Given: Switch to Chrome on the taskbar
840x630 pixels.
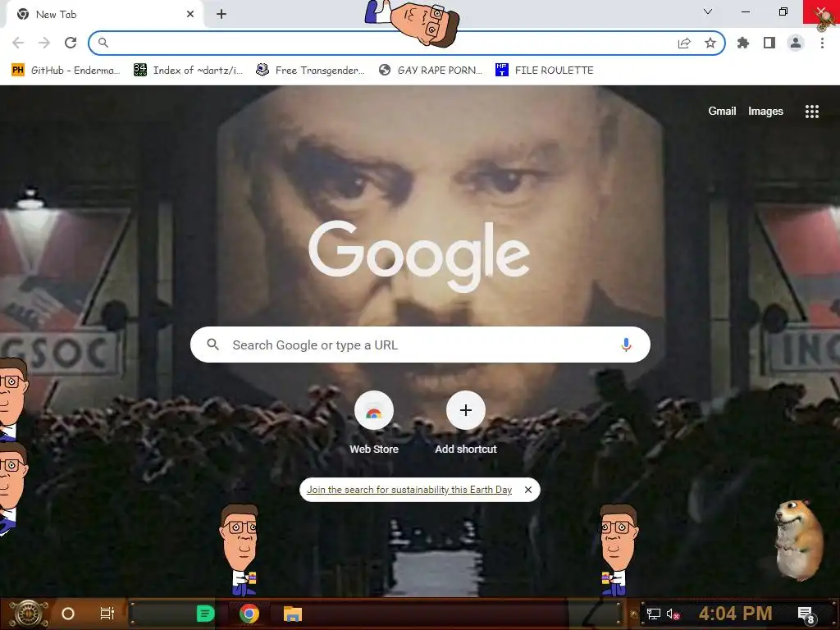Looking at the screenshot, I should tap(249, 614).
